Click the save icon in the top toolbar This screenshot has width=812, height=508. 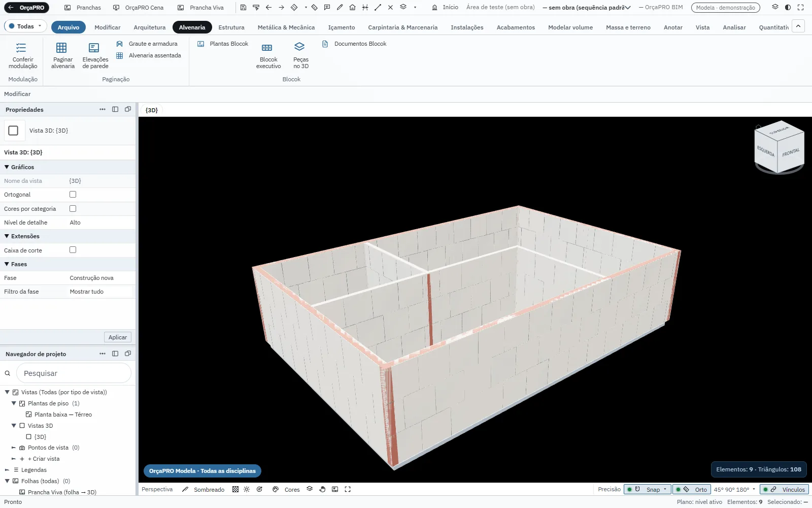coord(243,8)
